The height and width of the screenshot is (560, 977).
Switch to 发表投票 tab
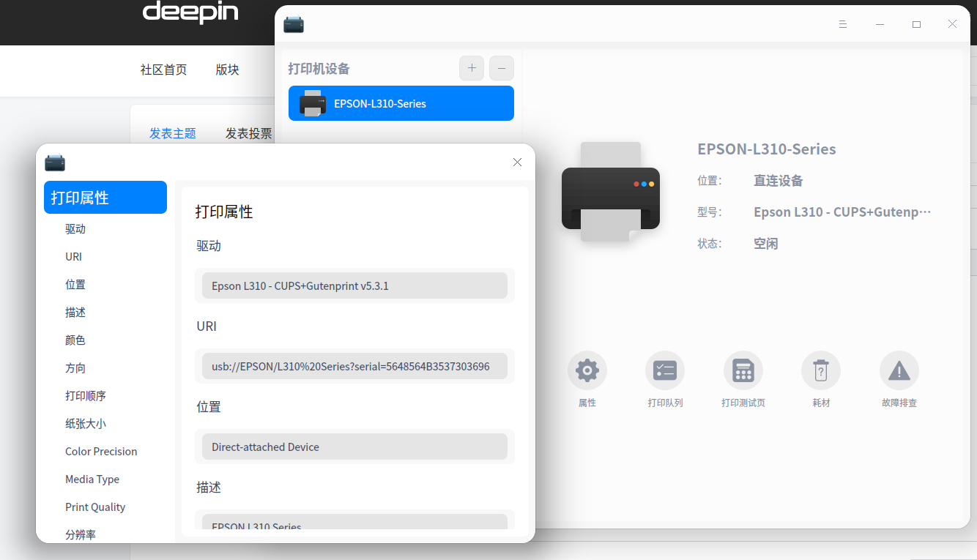(x=249, y=132)
